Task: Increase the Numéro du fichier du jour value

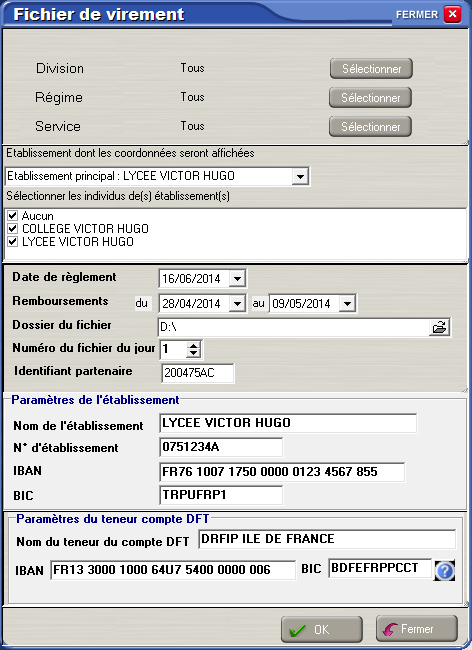Action: pos(194,345)
